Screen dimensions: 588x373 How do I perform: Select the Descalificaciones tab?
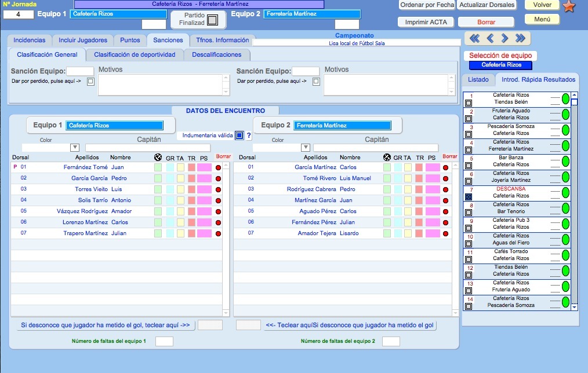217,54
